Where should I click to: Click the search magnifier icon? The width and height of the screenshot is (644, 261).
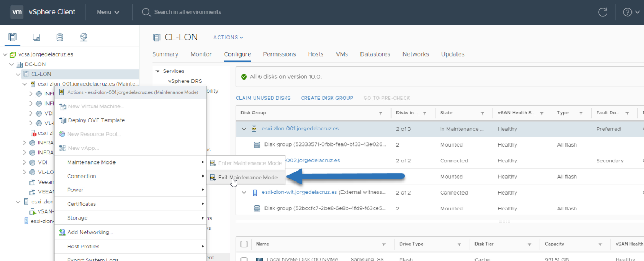[x=146, y=13]
